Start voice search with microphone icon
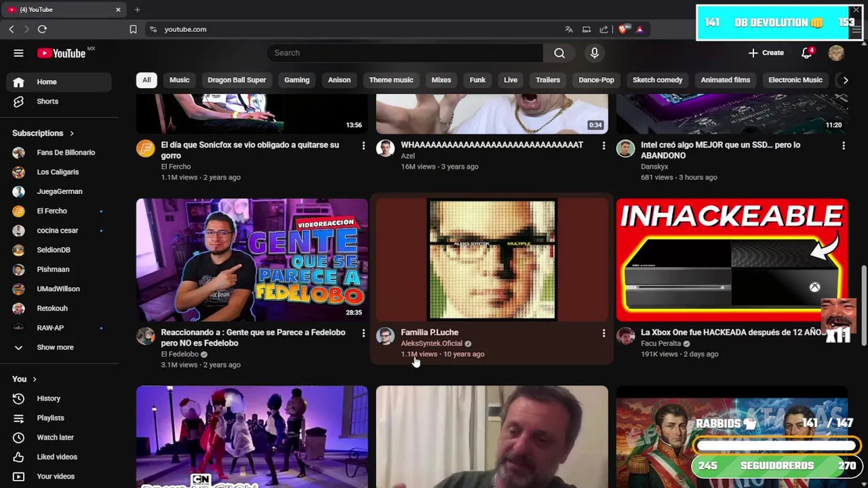The image size is (868, 488). click(595, 53)
